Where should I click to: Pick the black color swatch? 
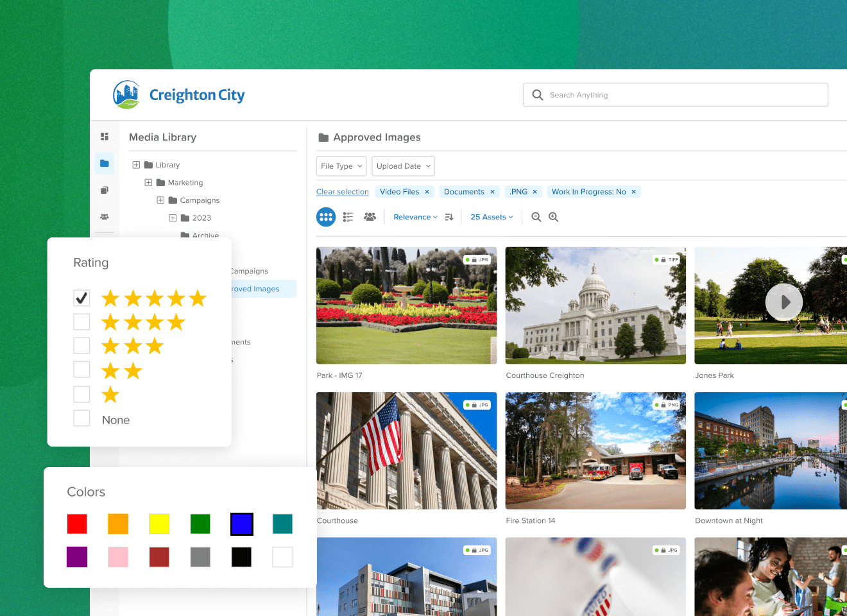point(241,557)
